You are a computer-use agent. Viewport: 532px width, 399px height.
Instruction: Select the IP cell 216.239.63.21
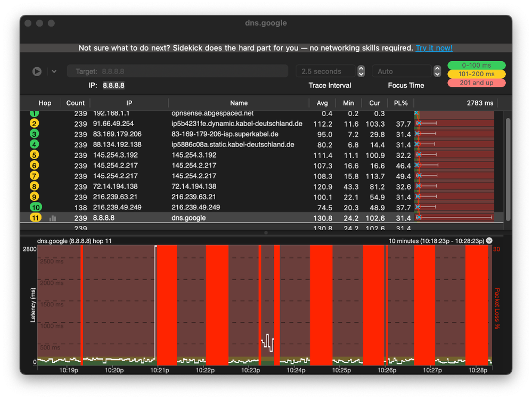pyautogui.click(x=115, y=197)
